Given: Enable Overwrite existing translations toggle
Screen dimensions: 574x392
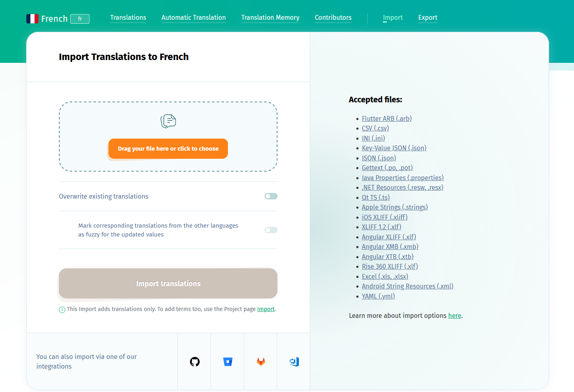Looking at the screenshot, I should (x=271, y=196).
